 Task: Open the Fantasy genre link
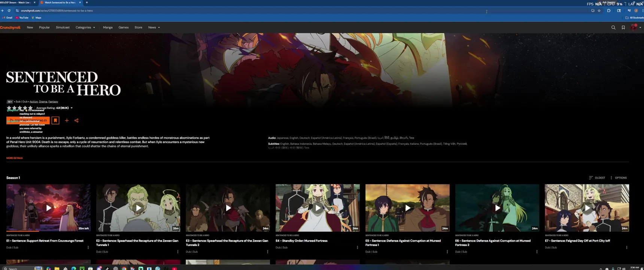click(53, 102)
